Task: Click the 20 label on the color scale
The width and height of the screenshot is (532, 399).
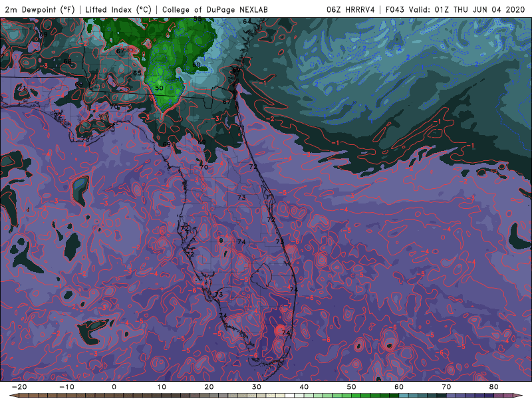Action: [x=209, y=387]
